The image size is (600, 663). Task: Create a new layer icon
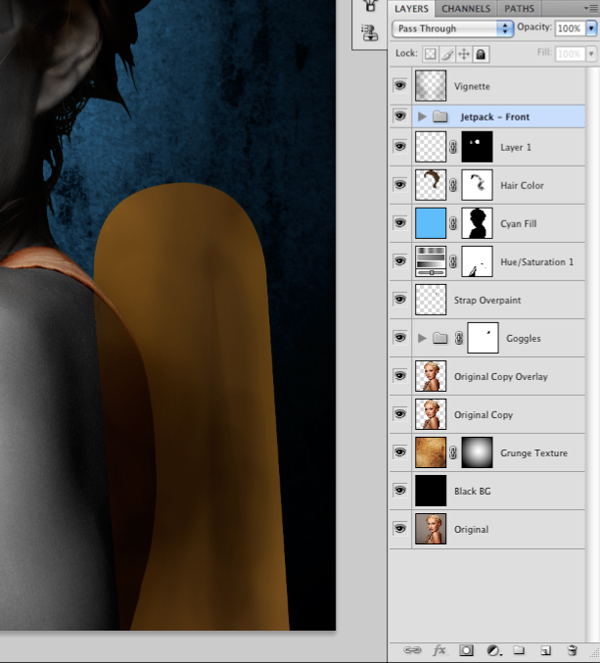pos(545,650)
